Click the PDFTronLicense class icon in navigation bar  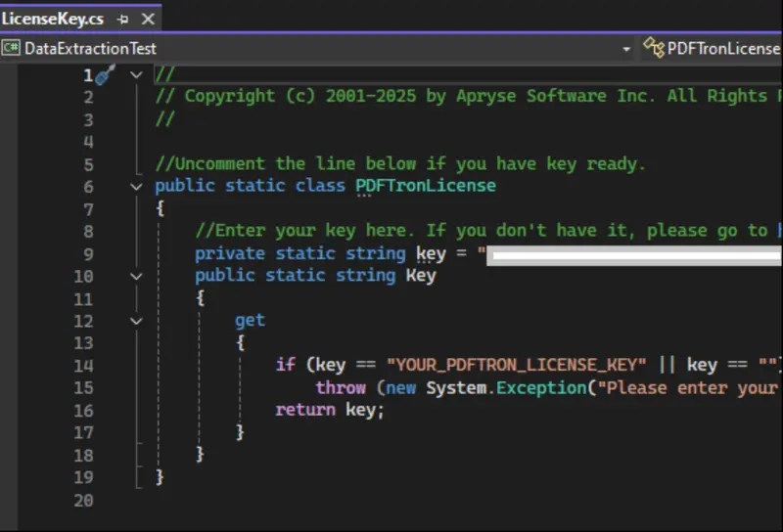(654, 48)
